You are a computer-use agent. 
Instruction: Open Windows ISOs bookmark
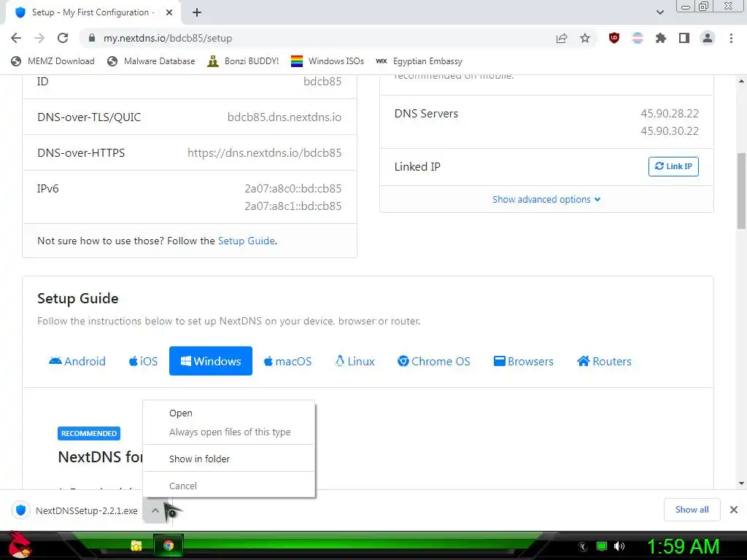click(x=328, y=61)
